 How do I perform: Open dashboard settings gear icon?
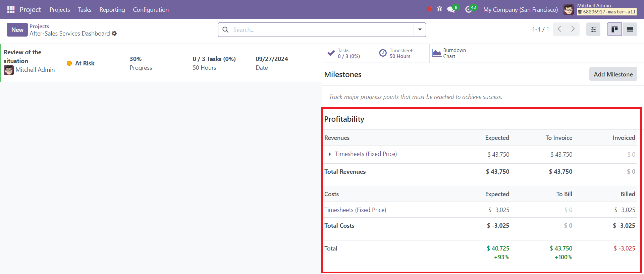[x=114, y=34]
